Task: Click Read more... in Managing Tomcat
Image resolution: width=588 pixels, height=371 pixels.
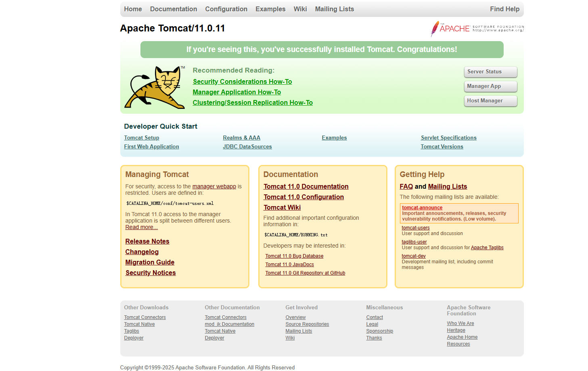Action: click(x=141, y=227)
